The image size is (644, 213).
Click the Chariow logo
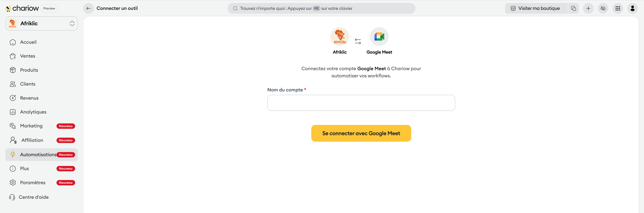point(22,8)
